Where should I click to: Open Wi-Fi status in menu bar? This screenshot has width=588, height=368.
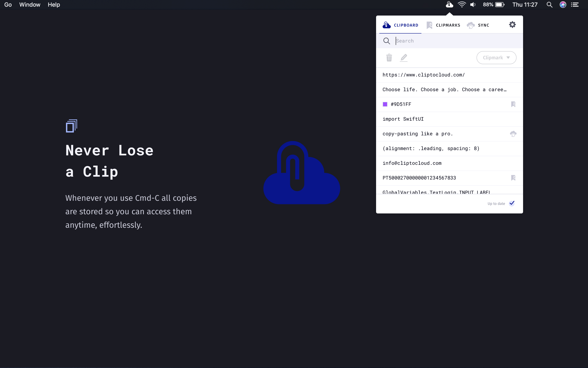point(462,5)
